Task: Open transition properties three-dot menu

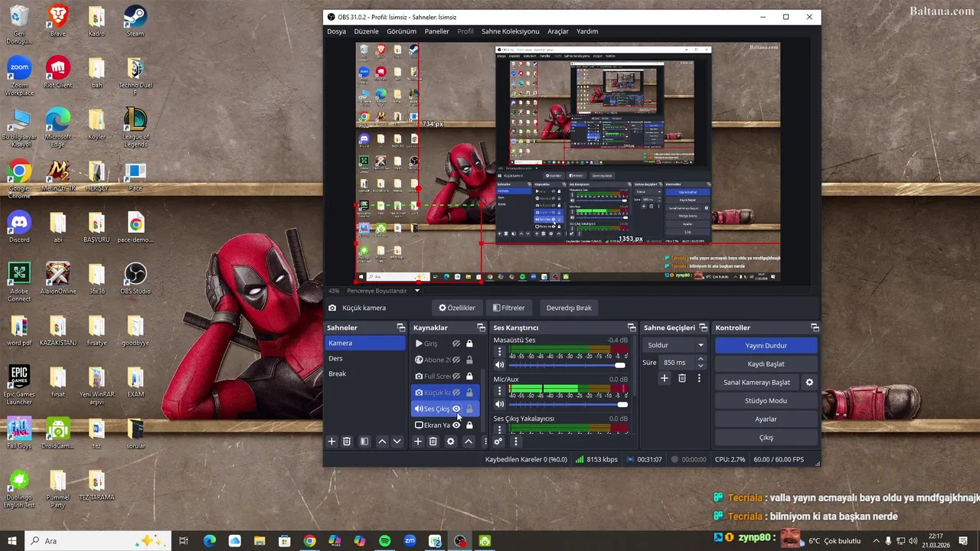Action: click(x=699, y=378)
